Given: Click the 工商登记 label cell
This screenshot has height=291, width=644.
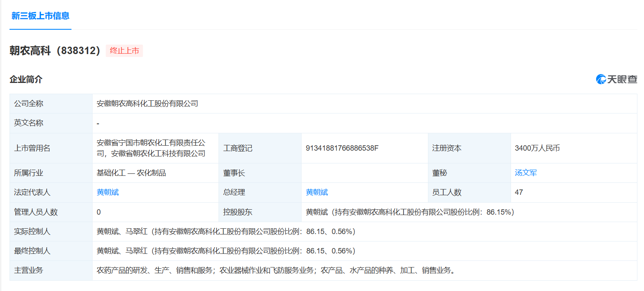Looking at the screenshot, I should pos(260,148).
